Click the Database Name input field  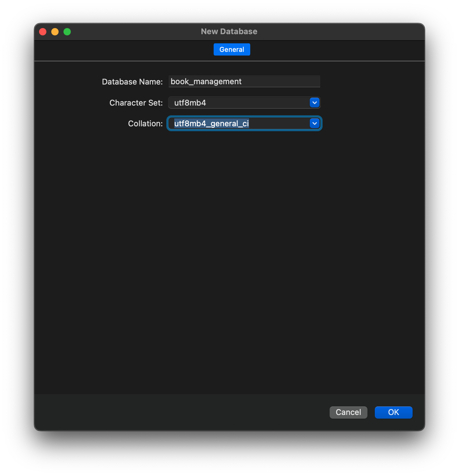[244, 81]
